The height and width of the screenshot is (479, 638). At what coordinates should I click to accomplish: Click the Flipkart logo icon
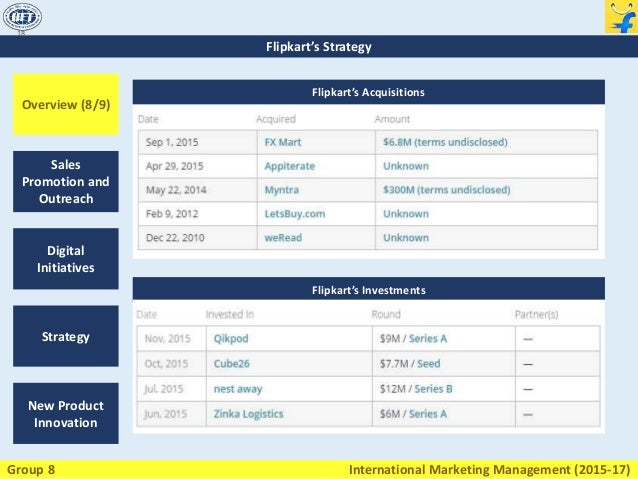coord(621,17)
